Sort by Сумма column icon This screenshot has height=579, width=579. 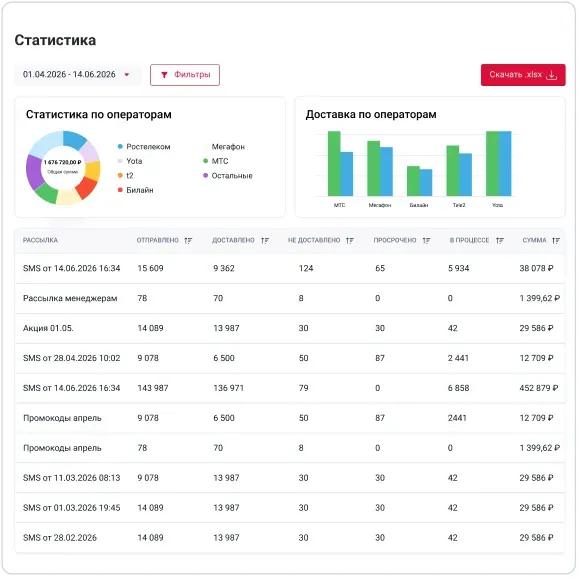(556, 241)
